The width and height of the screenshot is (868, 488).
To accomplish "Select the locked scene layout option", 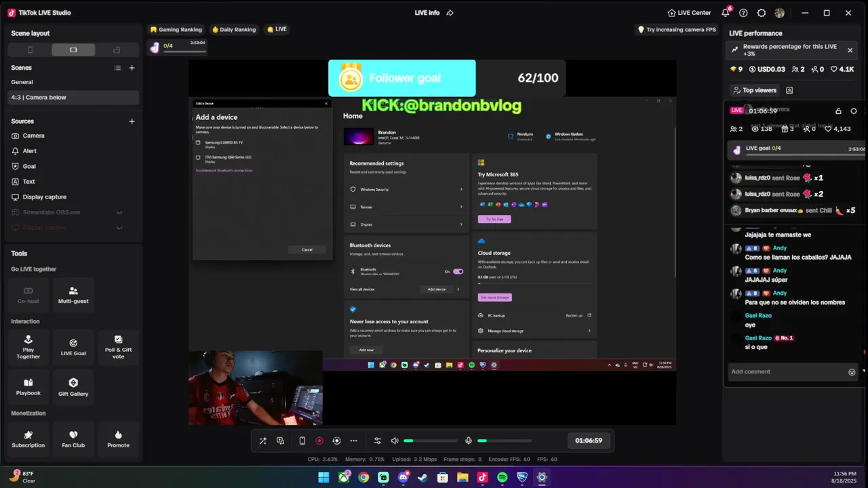I will pos(117,49).
